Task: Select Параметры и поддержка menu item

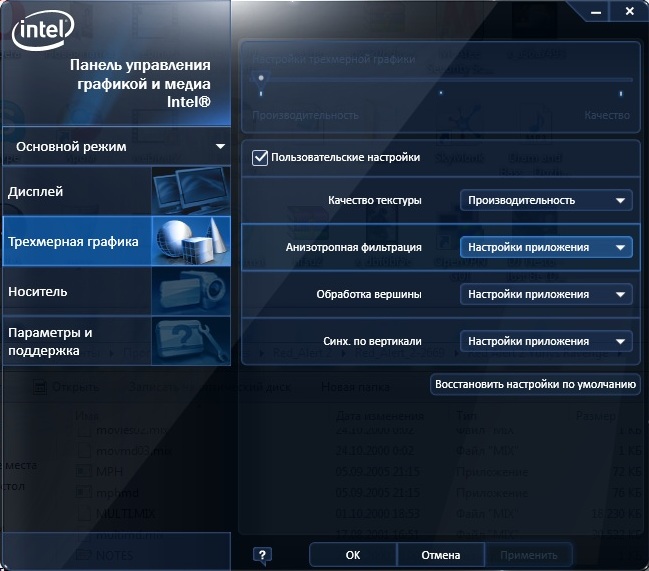Action: [x=116, y=341]
